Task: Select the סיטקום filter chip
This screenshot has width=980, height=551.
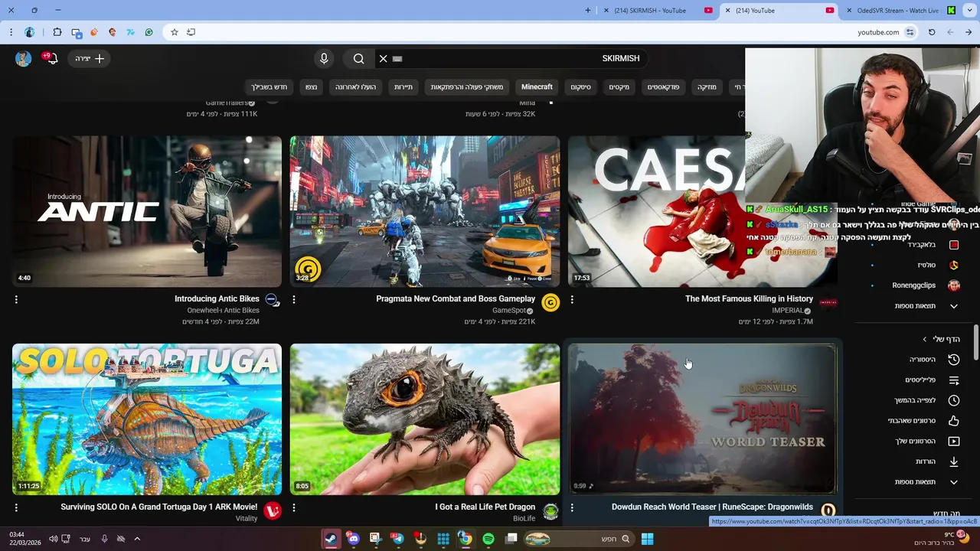Action: point(581,87)
